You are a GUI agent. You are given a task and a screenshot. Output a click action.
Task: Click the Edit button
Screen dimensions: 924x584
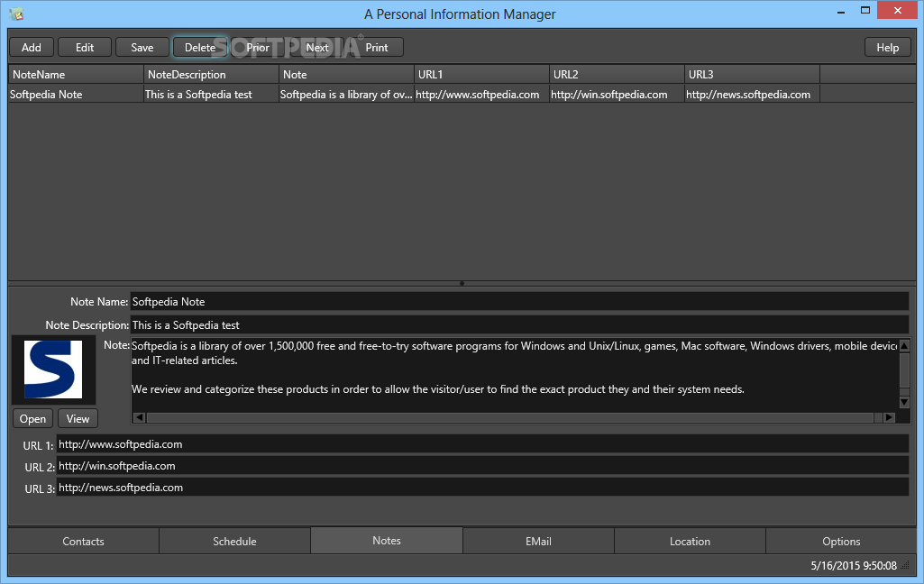(85, 48)
